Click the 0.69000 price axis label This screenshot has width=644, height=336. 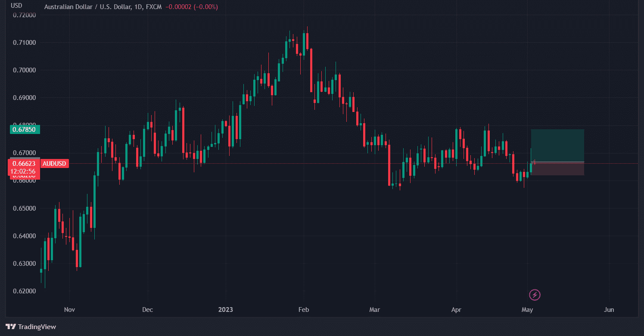pos(25,98)
